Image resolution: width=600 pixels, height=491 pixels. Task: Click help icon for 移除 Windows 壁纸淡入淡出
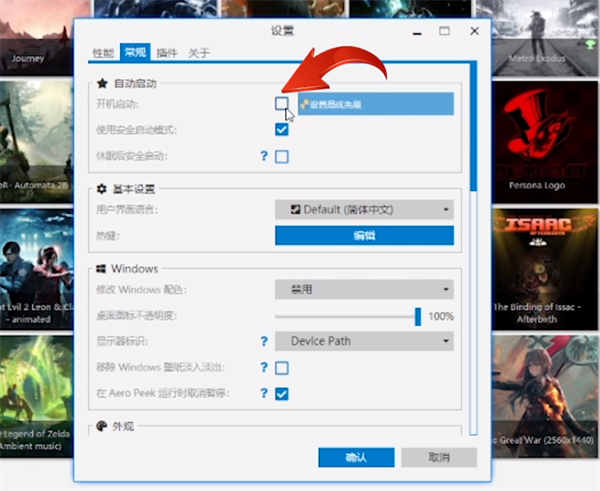[265, 368]
